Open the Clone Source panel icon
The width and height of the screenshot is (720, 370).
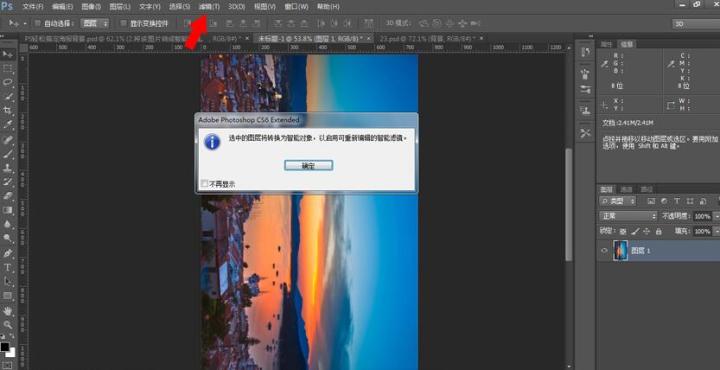coord(585,111)
